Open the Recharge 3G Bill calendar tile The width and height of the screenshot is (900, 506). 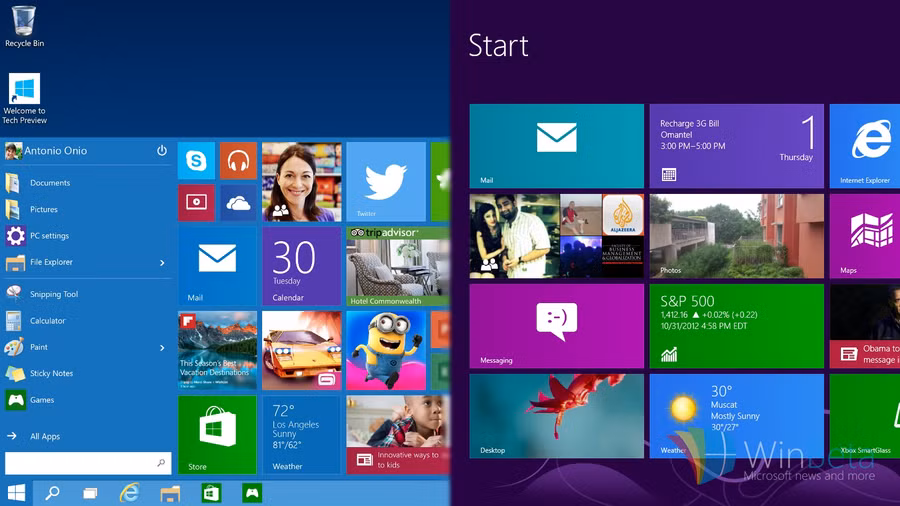(736, 146)
